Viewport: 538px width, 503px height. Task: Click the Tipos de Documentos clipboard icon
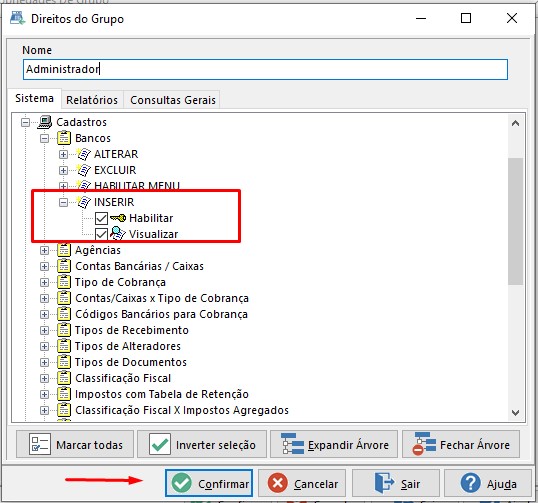tap(64, 362)
